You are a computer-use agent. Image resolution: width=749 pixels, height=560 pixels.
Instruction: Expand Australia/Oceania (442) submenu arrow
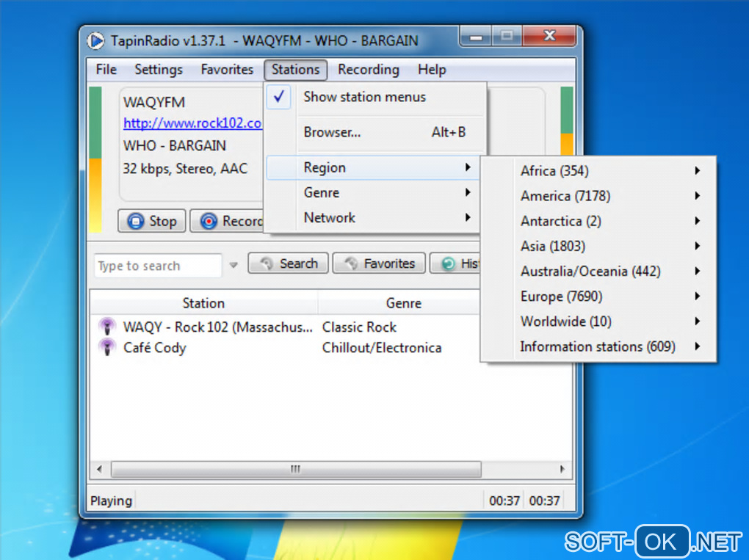pyautogui.click(x=698, y=271)
